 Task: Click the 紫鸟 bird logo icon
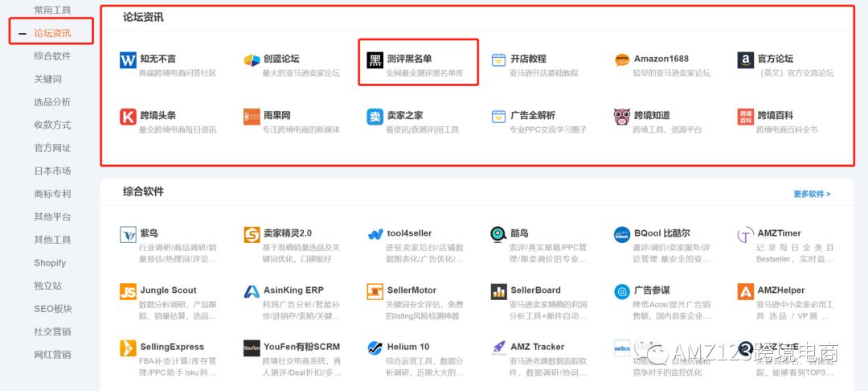pyautogui.click(x=128, y=234)
